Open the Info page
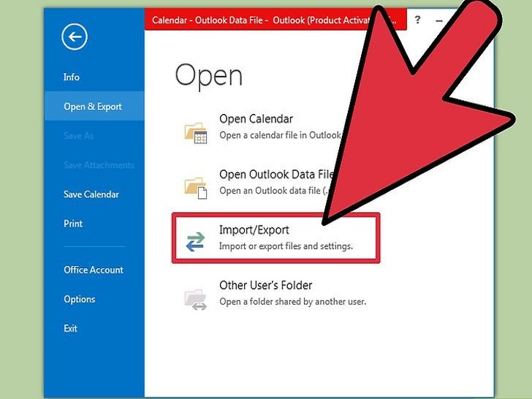 coord(72,77)
